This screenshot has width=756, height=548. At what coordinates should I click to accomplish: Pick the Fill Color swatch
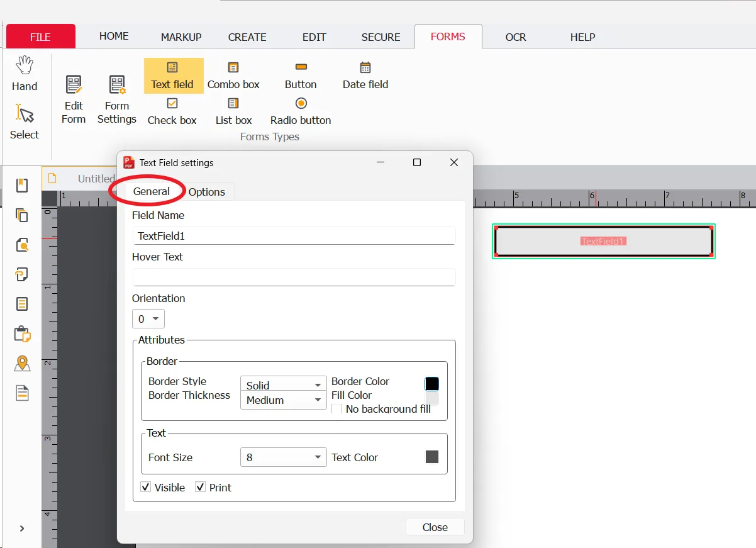tap(432, 398)
